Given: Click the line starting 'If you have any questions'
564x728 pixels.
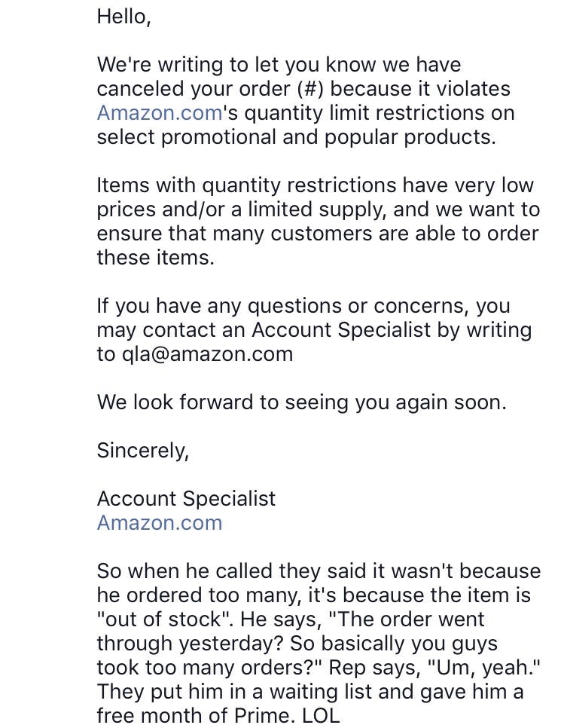Looking at the screenshot, I should [x=303, y=306].
